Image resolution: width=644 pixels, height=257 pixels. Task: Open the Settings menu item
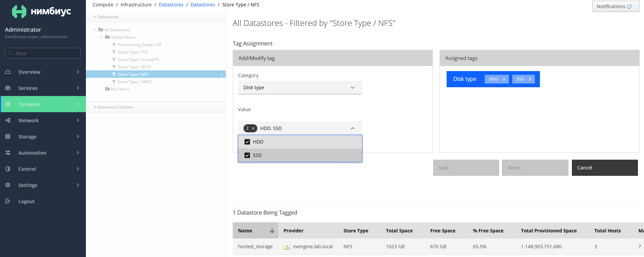coord(43,185)
